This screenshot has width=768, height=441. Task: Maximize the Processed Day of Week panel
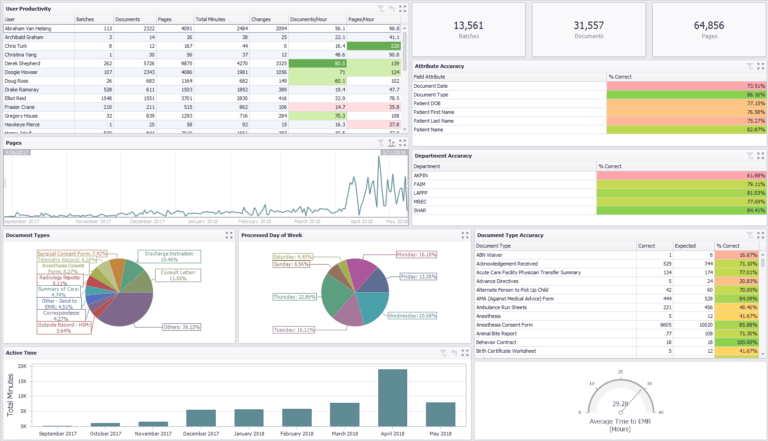pyautogui.click(x=461, y=235)
